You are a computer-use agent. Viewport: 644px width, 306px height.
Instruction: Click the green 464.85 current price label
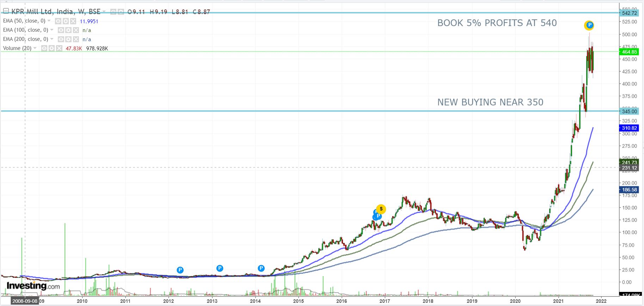point(630,52)
